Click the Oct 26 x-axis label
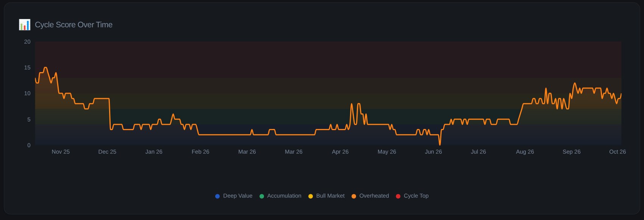This screenshot has width=644, height=220. [617, 152]
